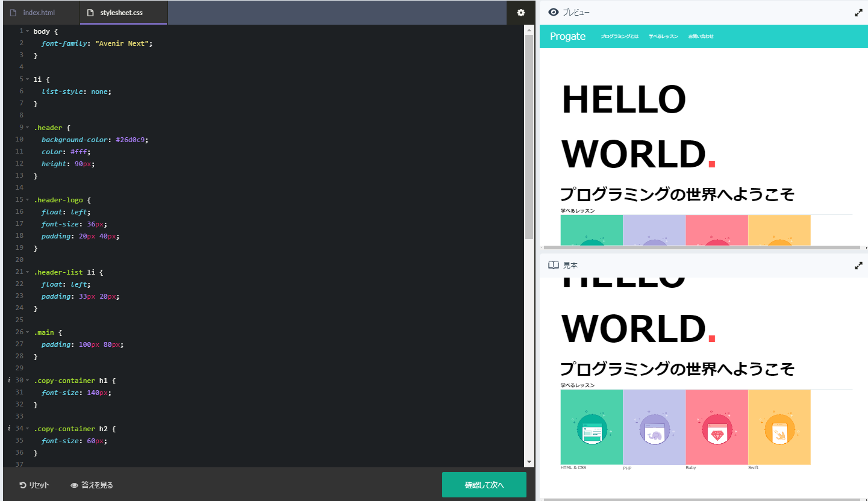Click プログラミングとは link in preview header
Viewport: 868px width, 501px height.
619,36
